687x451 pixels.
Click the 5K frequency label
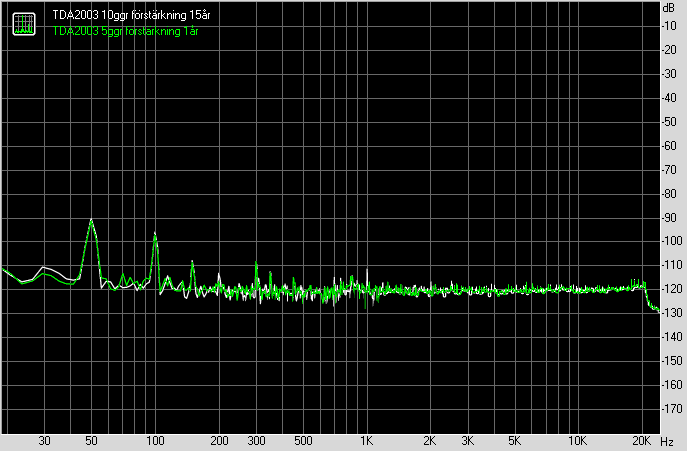pyautogui.click(x=514, y=441)
